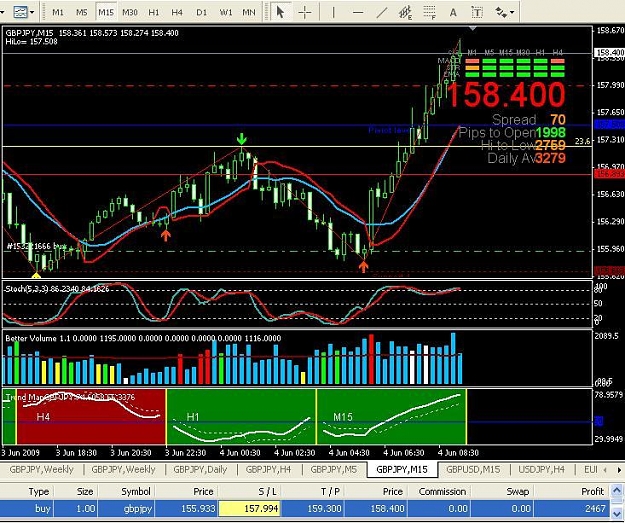Click the 2467 profit cell
This screenshot has height=523, width=625.
pos(572,509)
